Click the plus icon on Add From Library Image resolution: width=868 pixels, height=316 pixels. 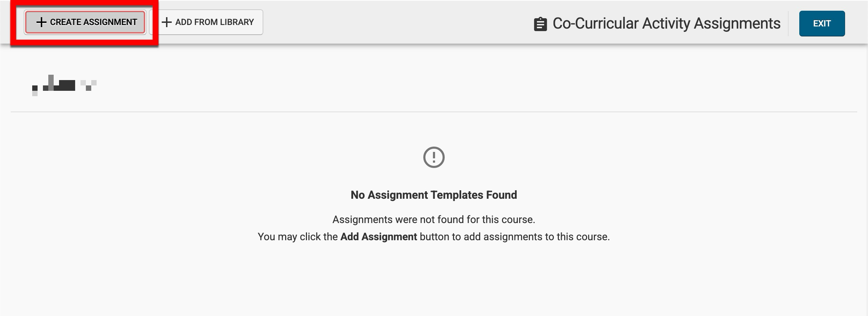click(x=166, y=22)
